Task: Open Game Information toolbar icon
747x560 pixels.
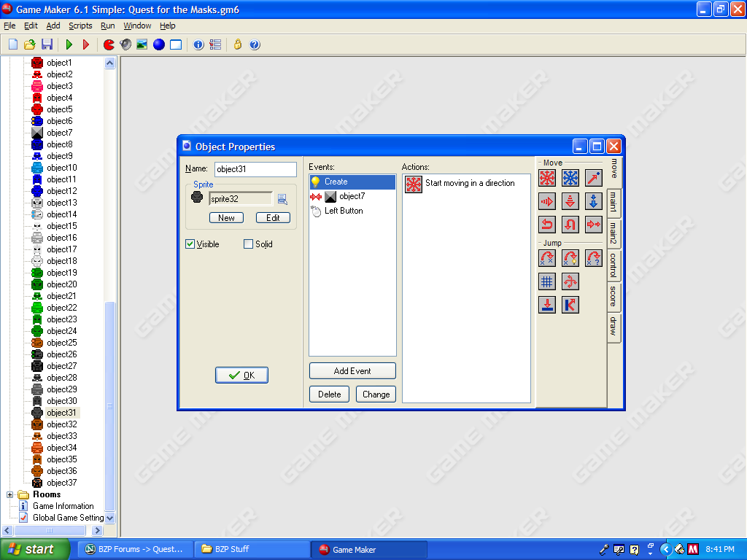Action: [x=198, y=44]
